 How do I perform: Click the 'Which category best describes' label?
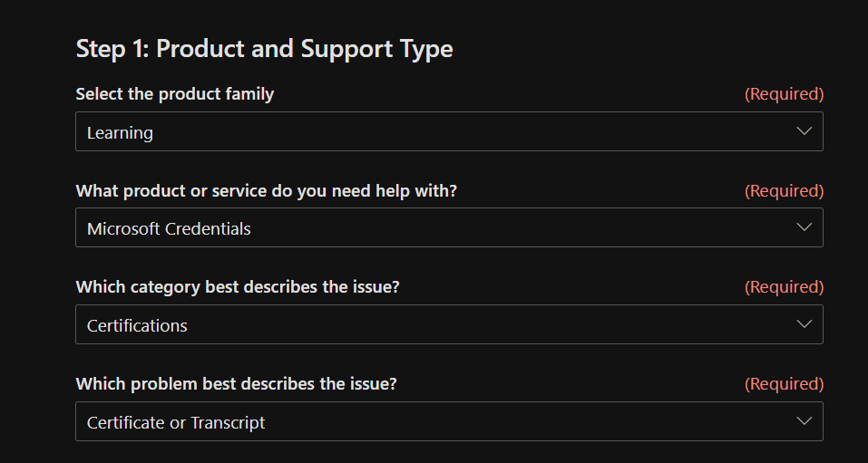238,287
